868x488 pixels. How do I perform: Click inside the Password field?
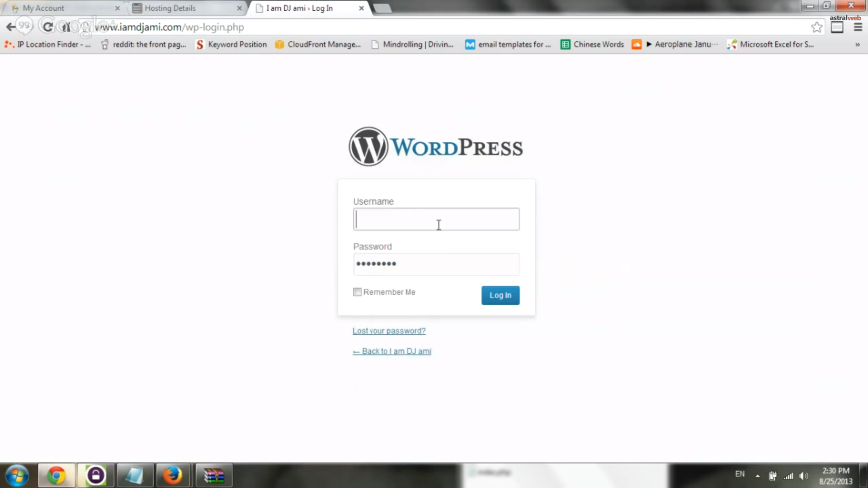pos(436,264)
